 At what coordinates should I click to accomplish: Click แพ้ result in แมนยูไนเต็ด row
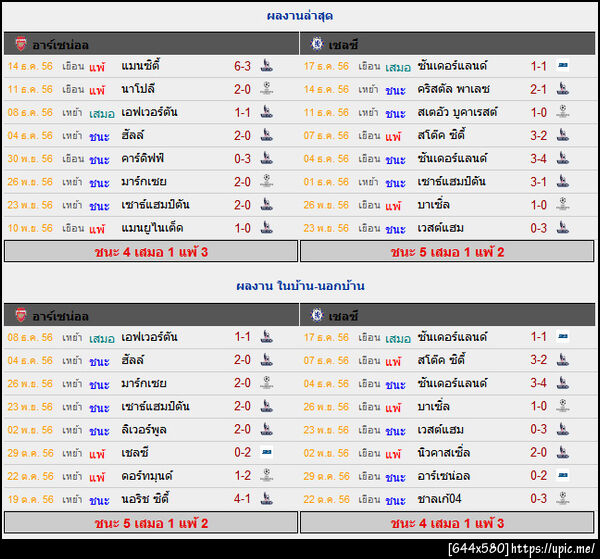(x=97, y=229)
